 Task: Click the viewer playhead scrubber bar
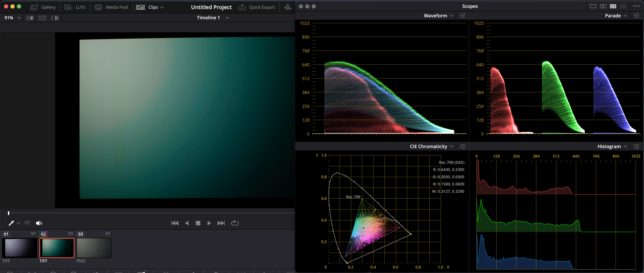[x=150, y=213]
